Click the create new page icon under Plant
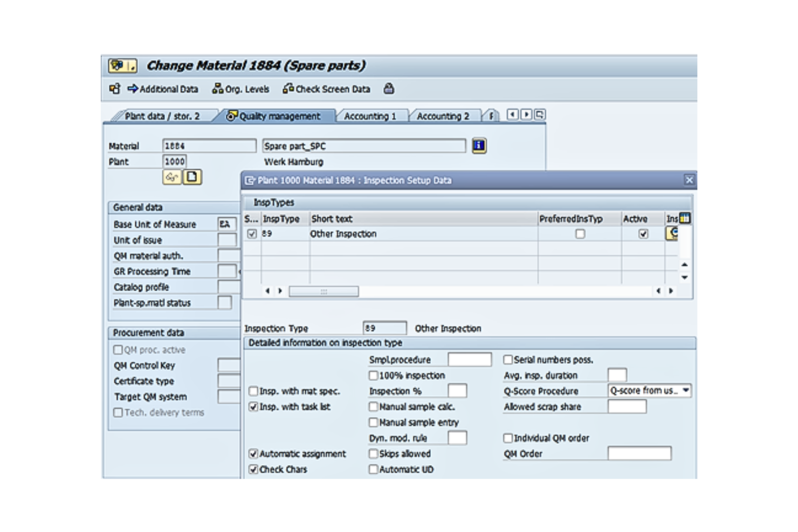 (x=193, y=177)
